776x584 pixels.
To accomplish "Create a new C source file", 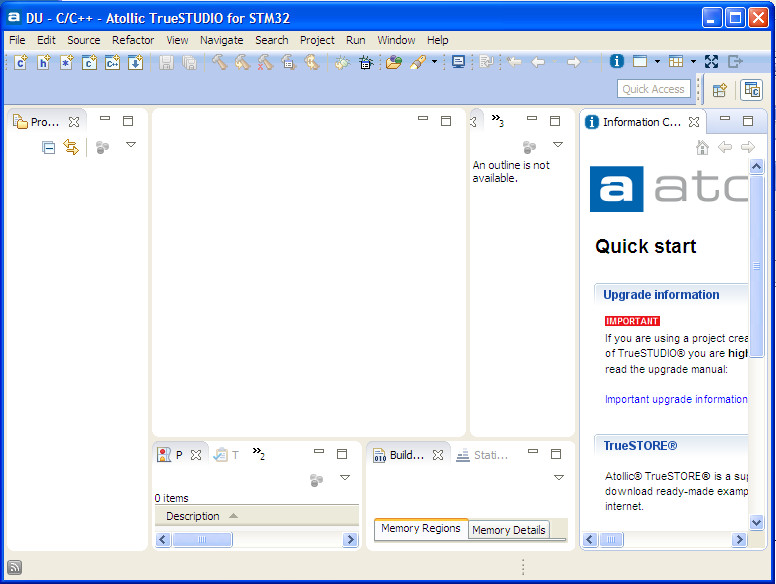I will click(x=20, y=62).
